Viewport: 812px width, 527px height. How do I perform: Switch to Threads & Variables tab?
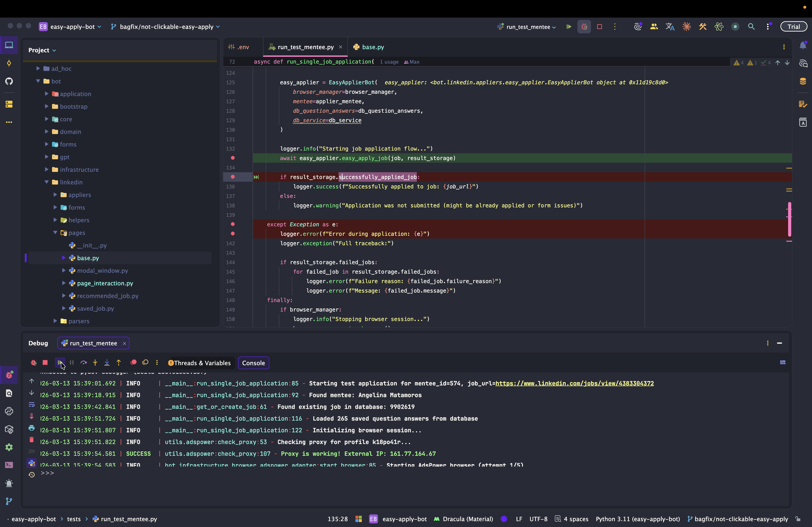(x=200, y=363)
